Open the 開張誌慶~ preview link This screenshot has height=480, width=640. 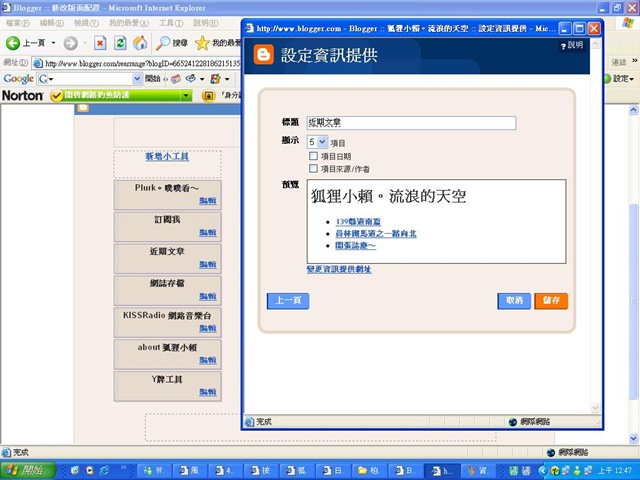[x=356, y=245]
